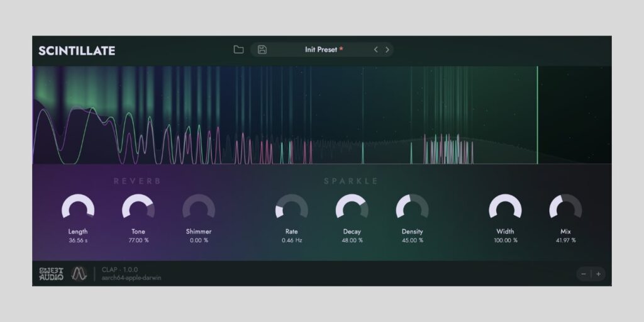Select the Mix value 41.97 %

coord(565,240)
